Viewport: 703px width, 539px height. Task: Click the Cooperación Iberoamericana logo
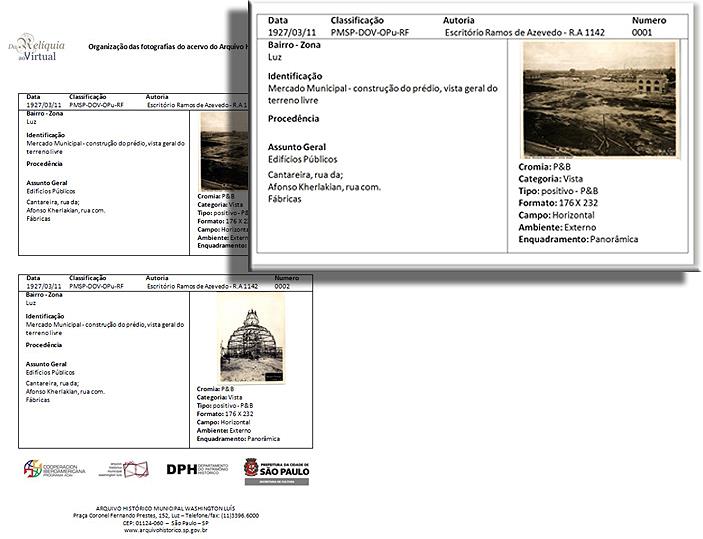(56, 469)
